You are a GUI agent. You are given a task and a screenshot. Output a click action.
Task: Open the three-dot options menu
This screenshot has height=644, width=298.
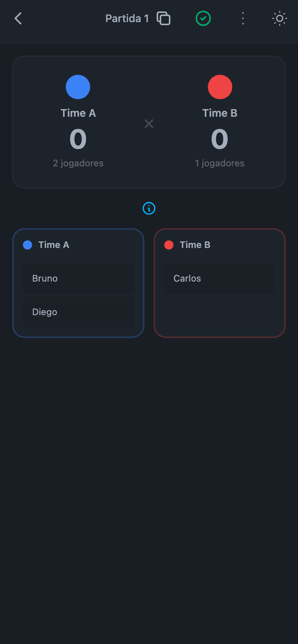[243, 18]
